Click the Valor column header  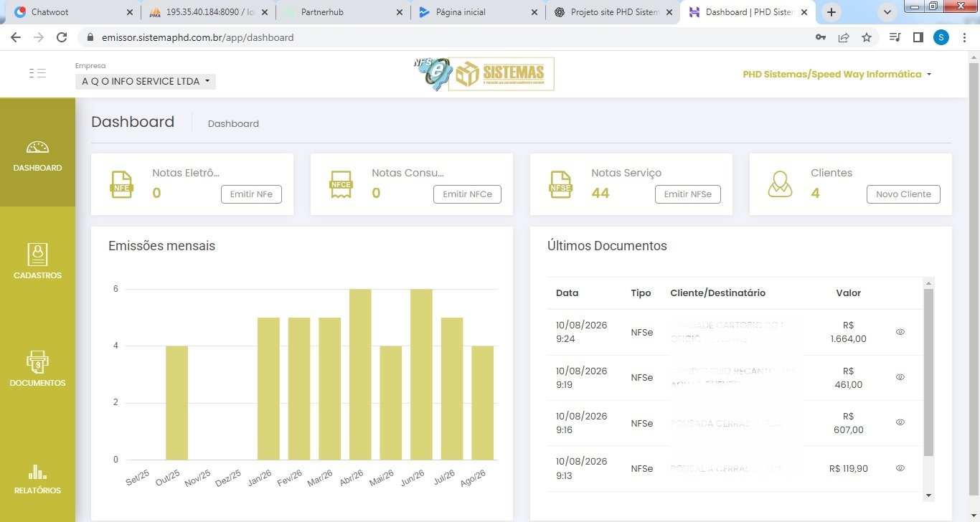pyautogui.click(x=849, y=293)
